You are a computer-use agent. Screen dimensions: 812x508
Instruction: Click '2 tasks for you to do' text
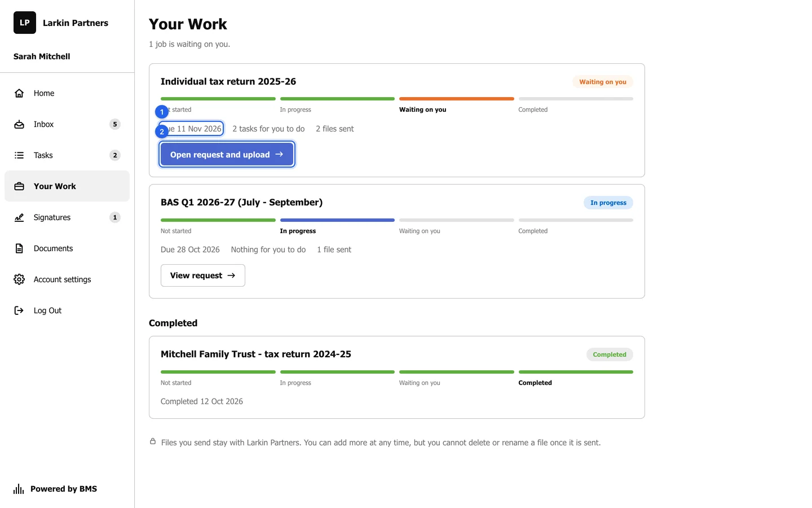coord(268,129)
